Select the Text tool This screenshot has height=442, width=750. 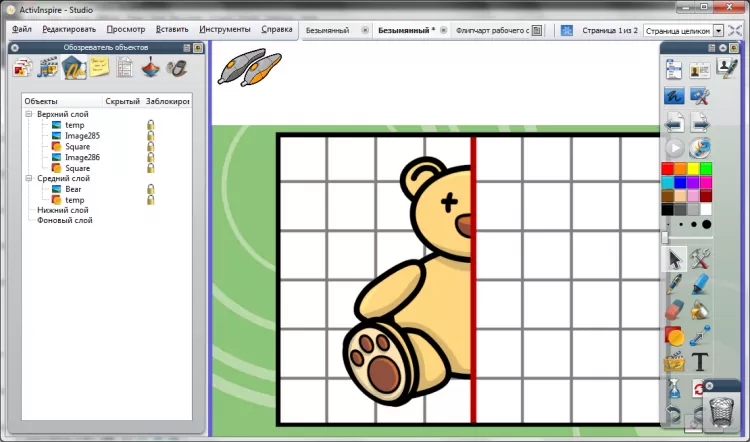700,361
